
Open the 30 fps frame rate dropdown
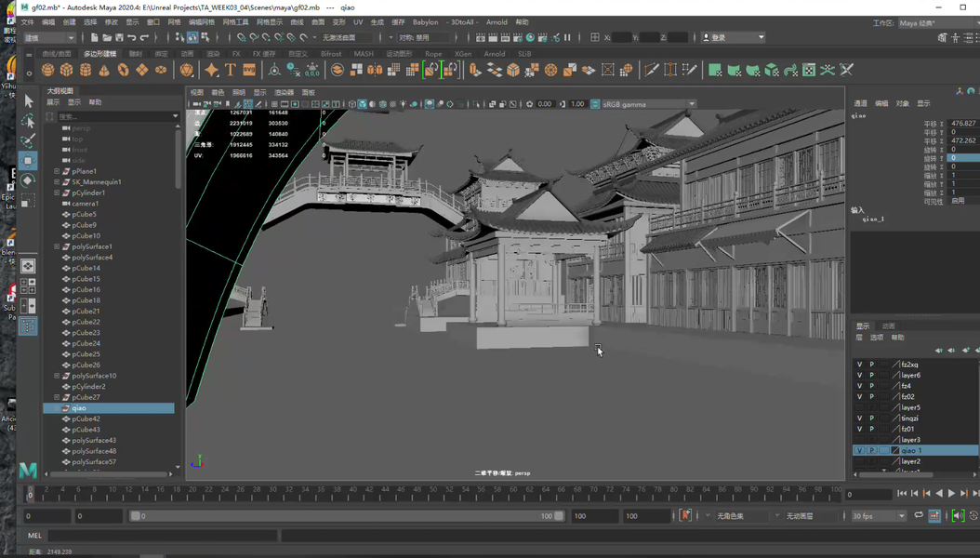coord(878,516)
